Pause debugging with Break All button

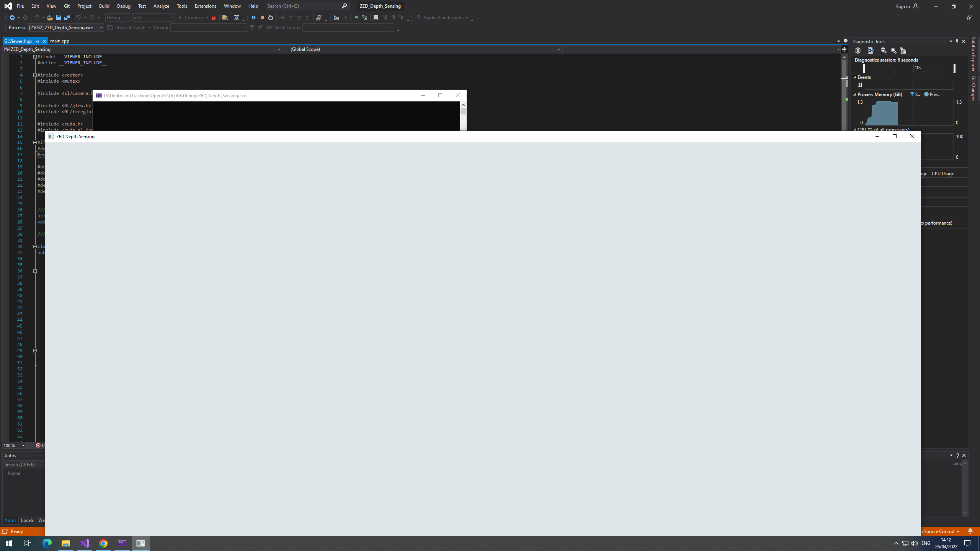coord(253,18)
